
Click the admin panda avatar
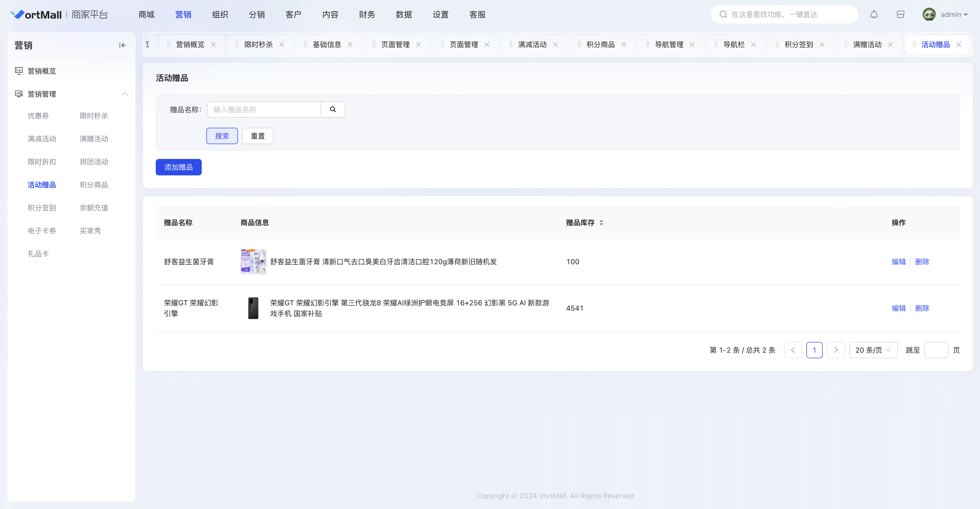pos(929,15)
